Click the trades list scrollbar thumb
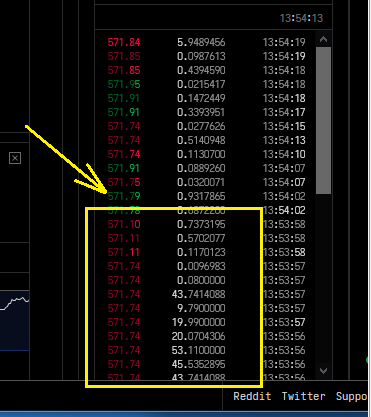This screenshot has height=417, width=371. [x=323, y=120]
